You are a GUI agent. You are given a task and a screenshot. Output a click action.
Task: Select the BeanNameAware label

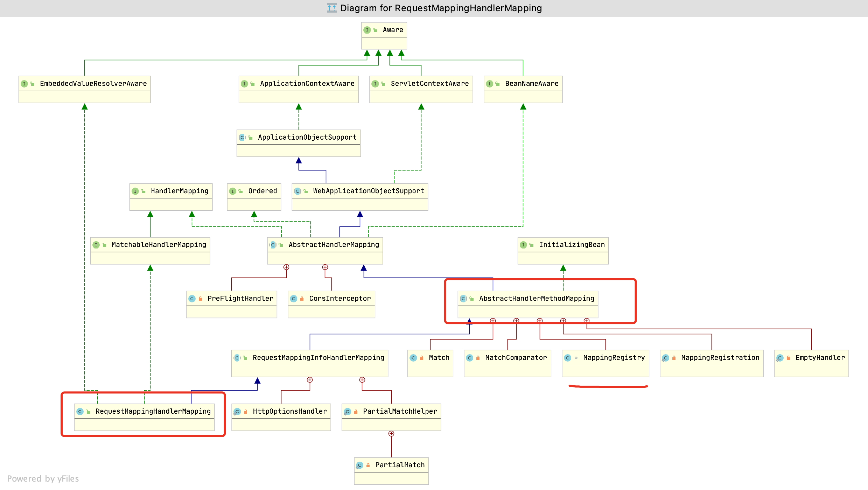tap(532, 84)
